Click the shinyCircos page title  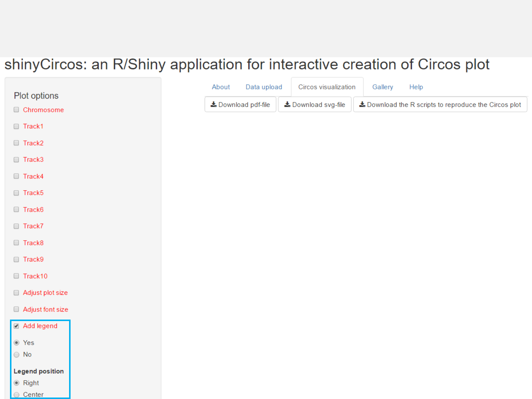pyautogui.click(x=247, y=65)
